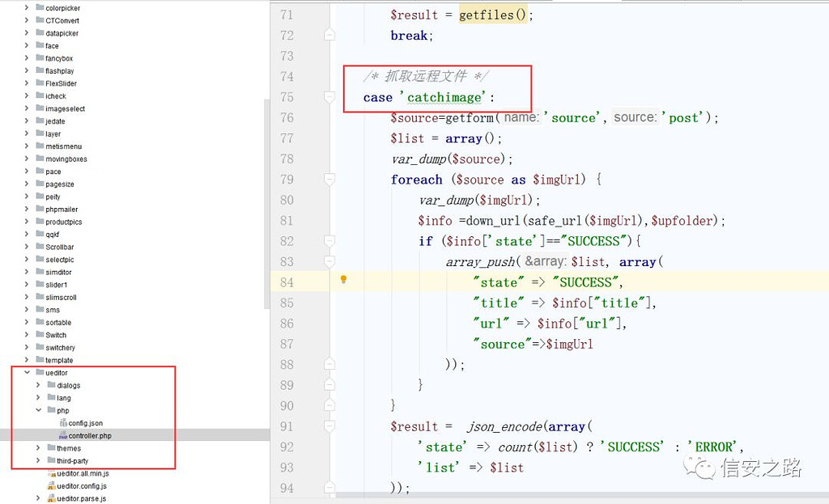Expand the third-party folder arrow
The image size is (829, 504).
(38, 460)
